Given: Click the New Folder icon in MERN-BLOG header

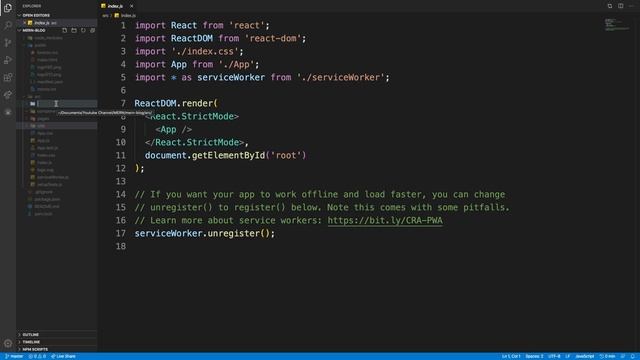Looking at the screenshot, I should point(74,30).
